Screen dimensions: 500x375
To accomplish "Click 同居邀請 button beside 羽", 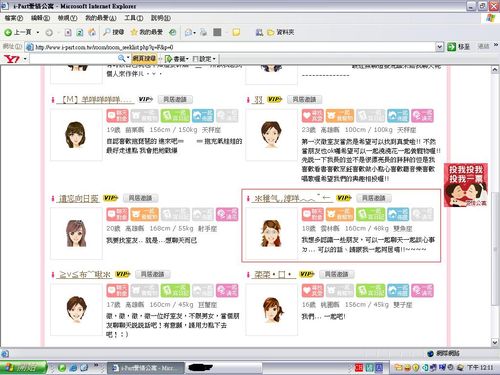I will [304, 99].
